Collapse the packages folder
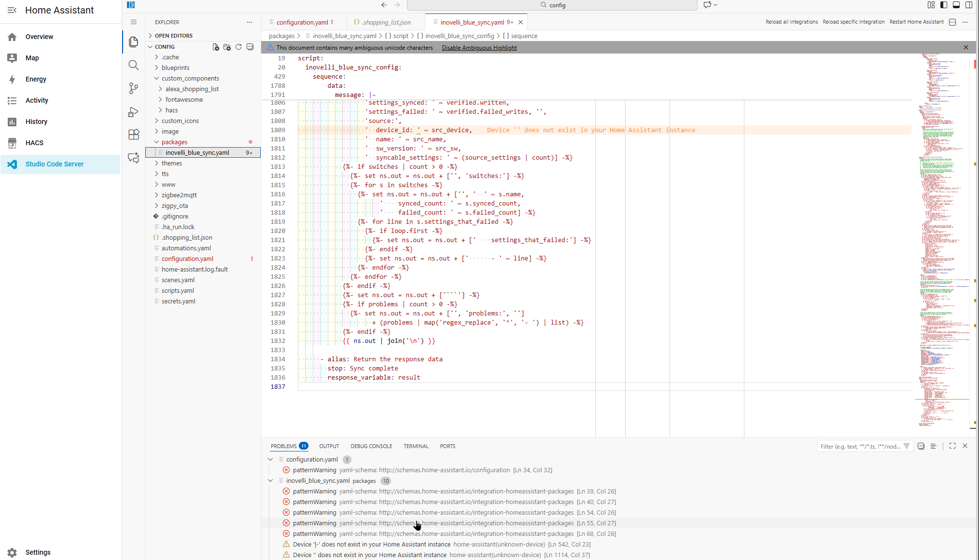The height and width of the screenshot is (560, 979). (x=203, y=142)
